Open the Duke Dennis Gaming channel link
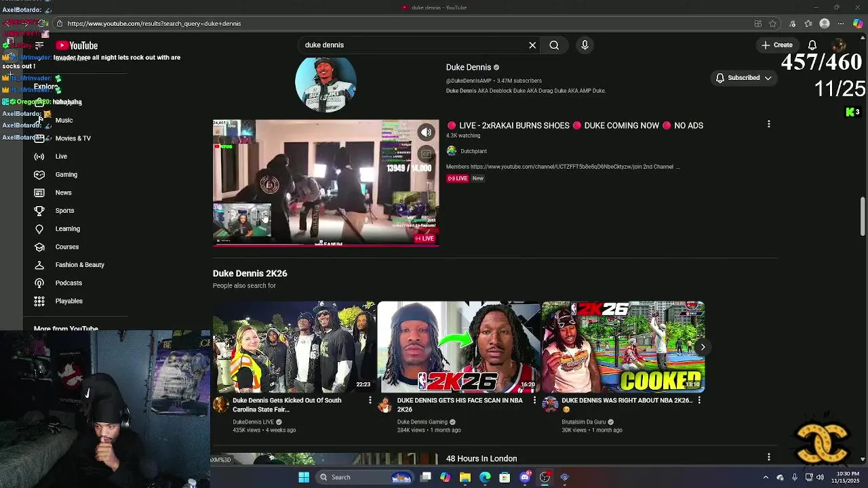868x488 pixels. 422,422
